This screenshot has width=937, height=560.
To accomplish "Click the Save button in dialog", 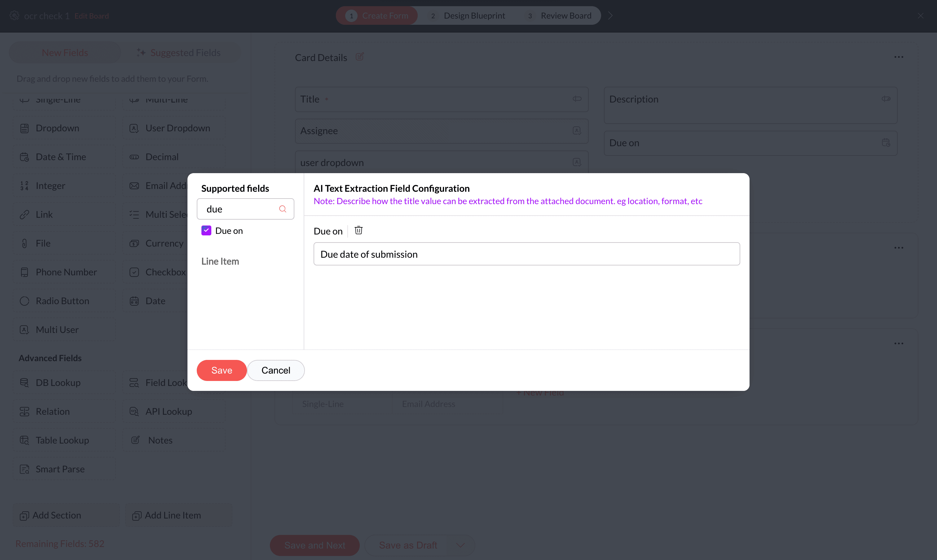I will click(x=222, y=370).
